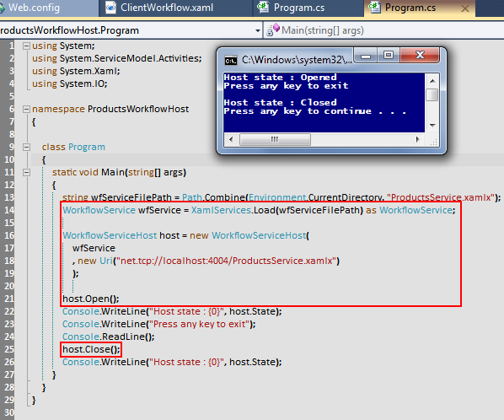Collapse the ProductsWorkflowHost namespace outline
Image resolution: width=504 pixels, height=420 pixels.
(26, 110)
